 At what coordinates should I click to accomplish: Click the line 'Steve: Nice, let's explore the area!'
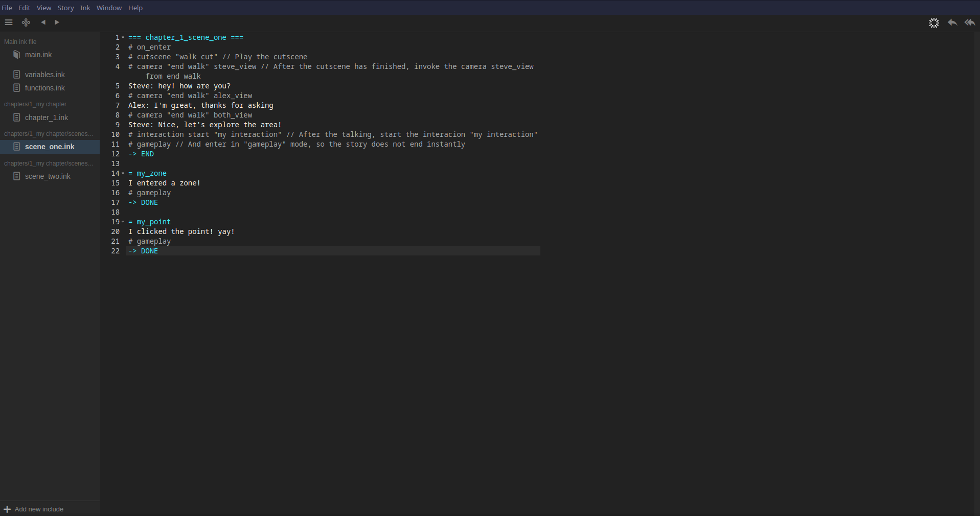point(205,125)
